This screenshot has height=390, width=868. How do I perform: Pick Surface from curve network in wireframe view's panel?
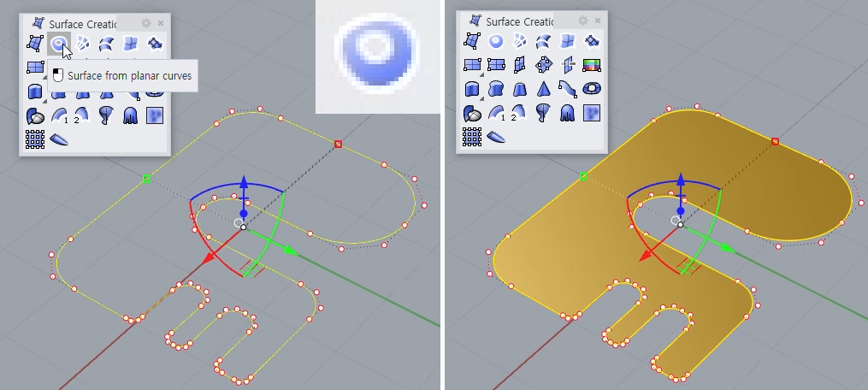[x=82, y=43]
